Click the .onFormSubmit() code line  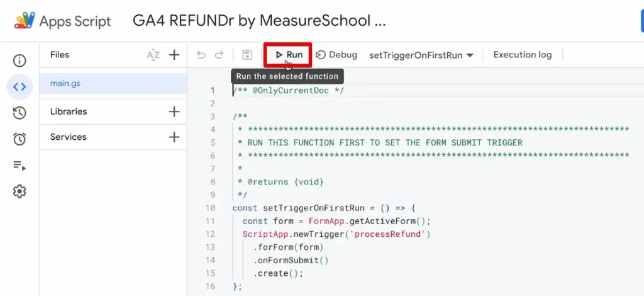[291, 260]
